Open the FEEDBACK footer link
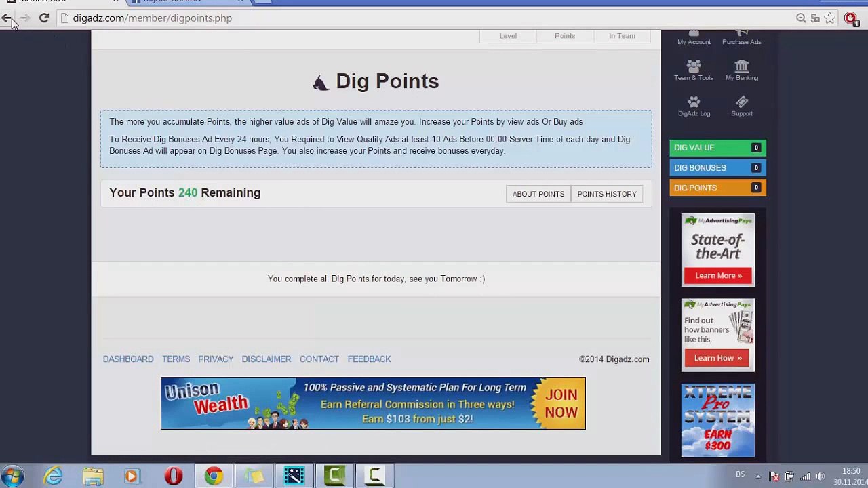Screen dimensions: 868x488 (369, 359)
